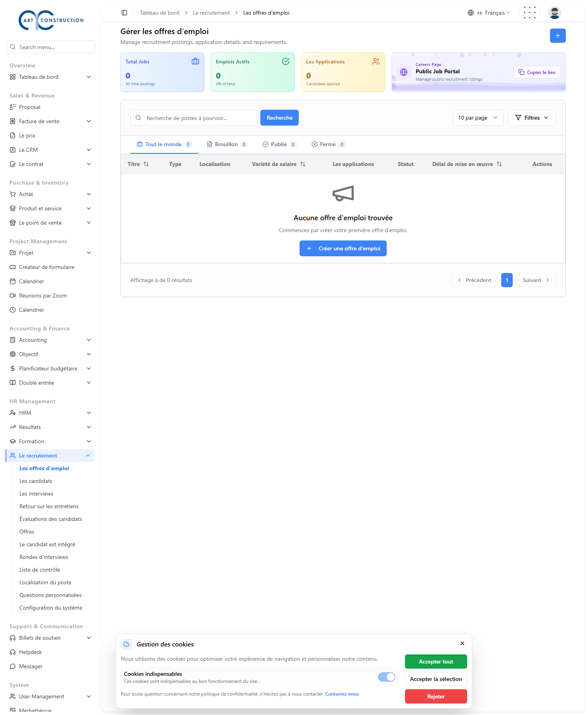Select the Tout le monde tab

[x=164, y=144]
